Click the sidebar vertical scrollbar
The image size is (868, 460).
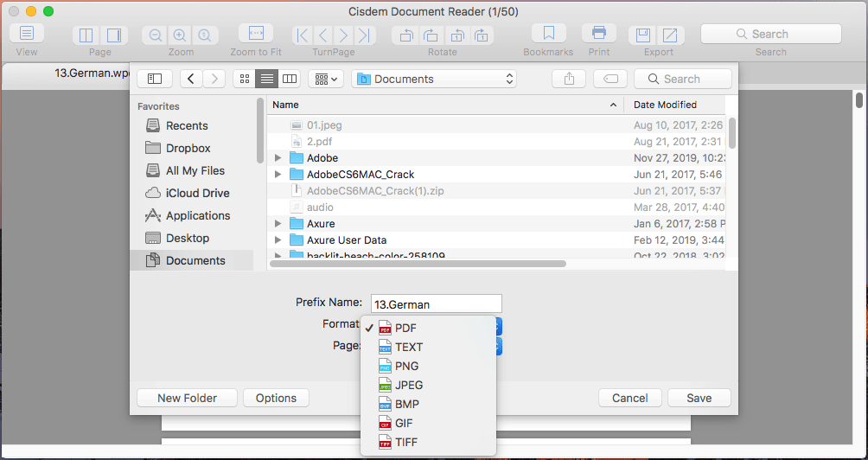tap(259, 131)
